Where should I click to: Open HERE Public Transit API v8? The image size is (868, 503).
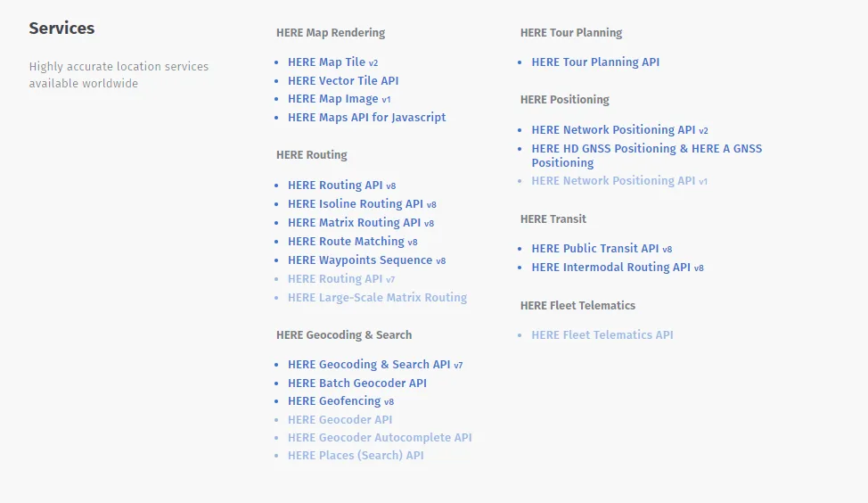[x=602, y=249]
